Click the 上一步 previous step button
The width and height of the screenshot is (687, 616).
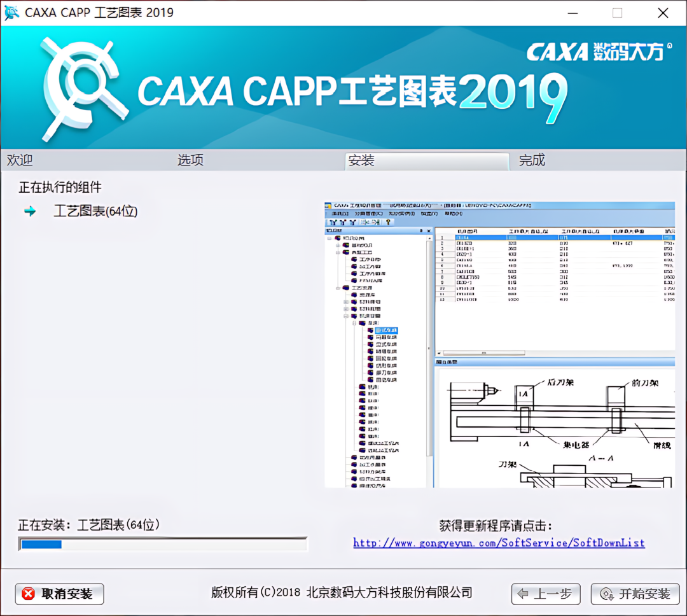click(x=546, y=594)
